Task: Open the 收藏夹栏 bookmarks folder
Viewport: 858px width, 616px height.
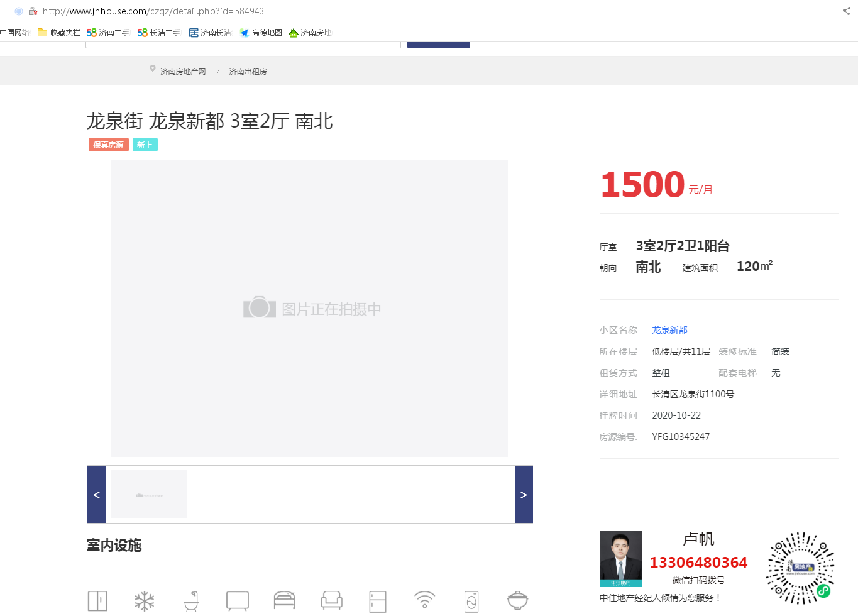Action: [59, 33]
